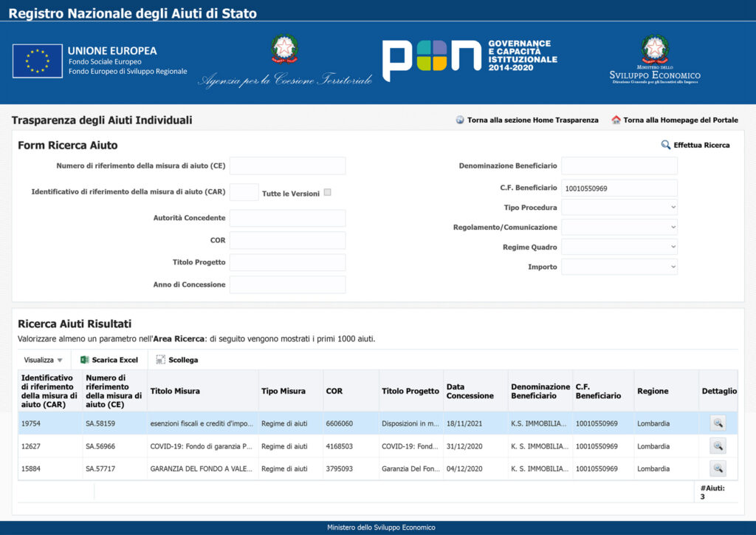756x535 pixels.
Task: Click the Scarica Excel button
Action: (114, 360)
